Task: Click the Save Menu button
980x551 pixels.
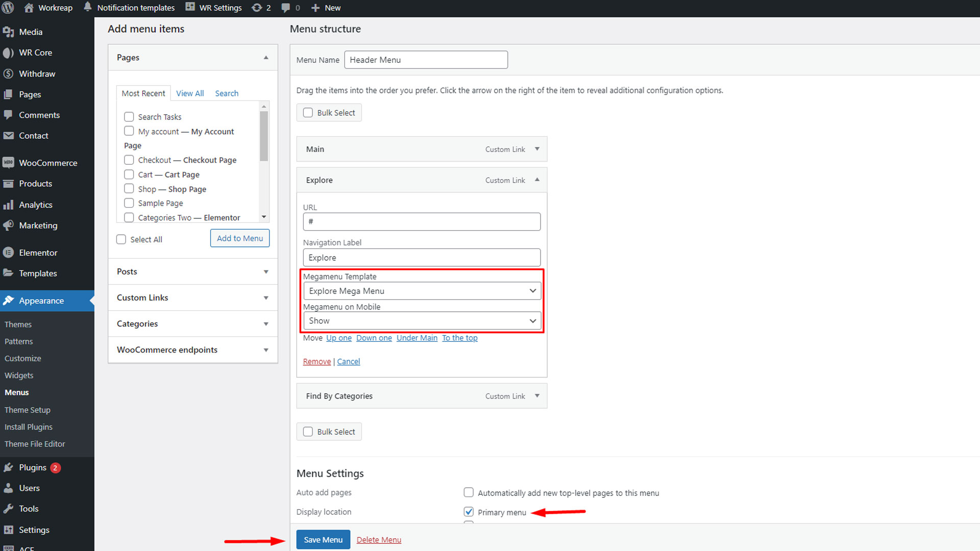Action: click(323, 540)
